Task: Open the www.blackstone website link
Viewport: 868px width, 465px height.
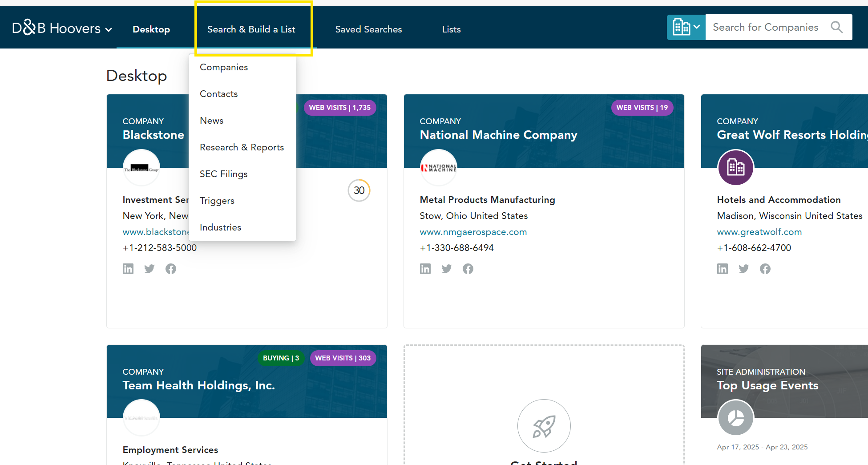Action: pos(156,232)
